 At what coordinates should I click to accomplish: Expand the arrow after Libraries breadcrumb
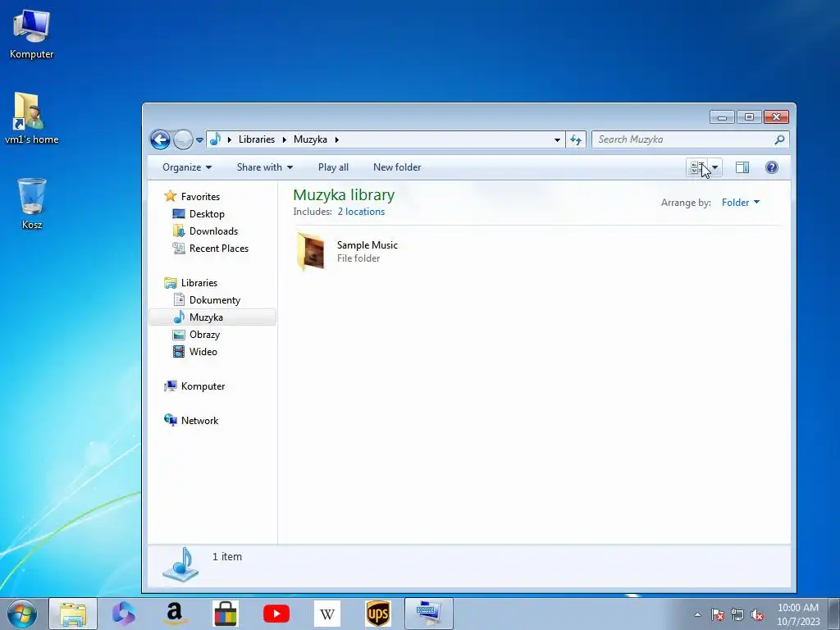pos(285,139)
